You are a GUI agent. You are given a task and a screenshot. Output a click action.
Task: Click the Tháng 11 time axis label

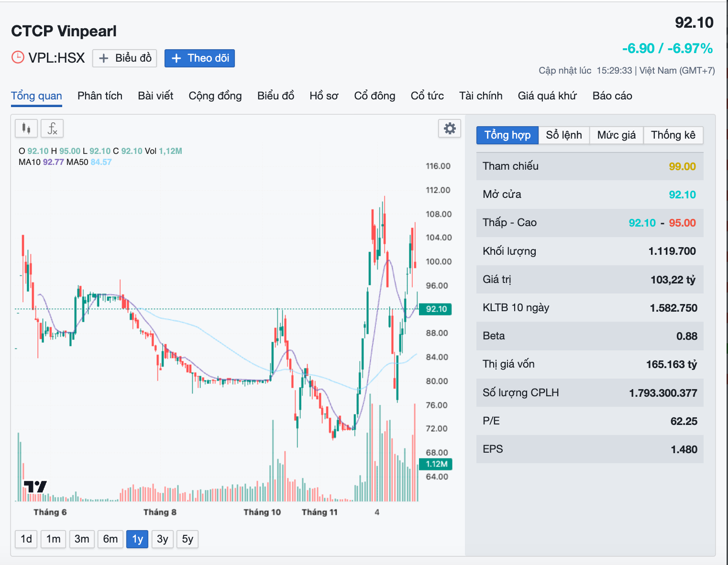point(320,512)
